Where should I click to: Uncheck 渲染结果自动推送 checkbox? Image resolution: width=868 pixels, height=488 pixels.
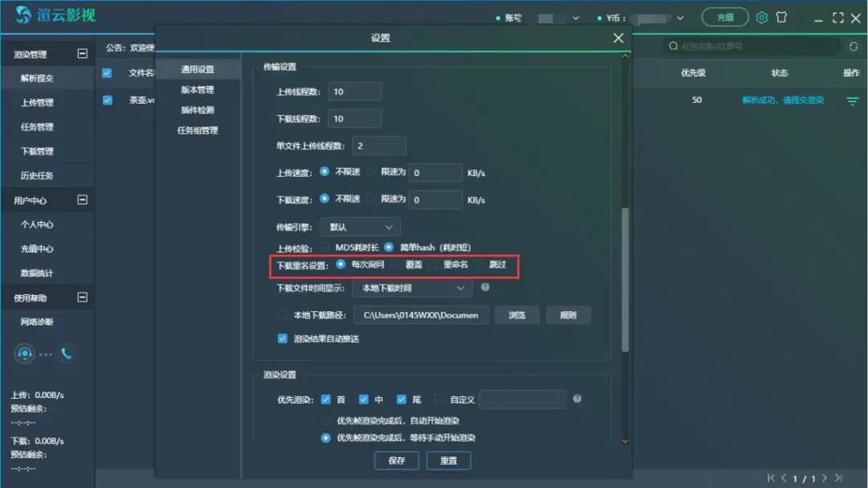(282, 338)
